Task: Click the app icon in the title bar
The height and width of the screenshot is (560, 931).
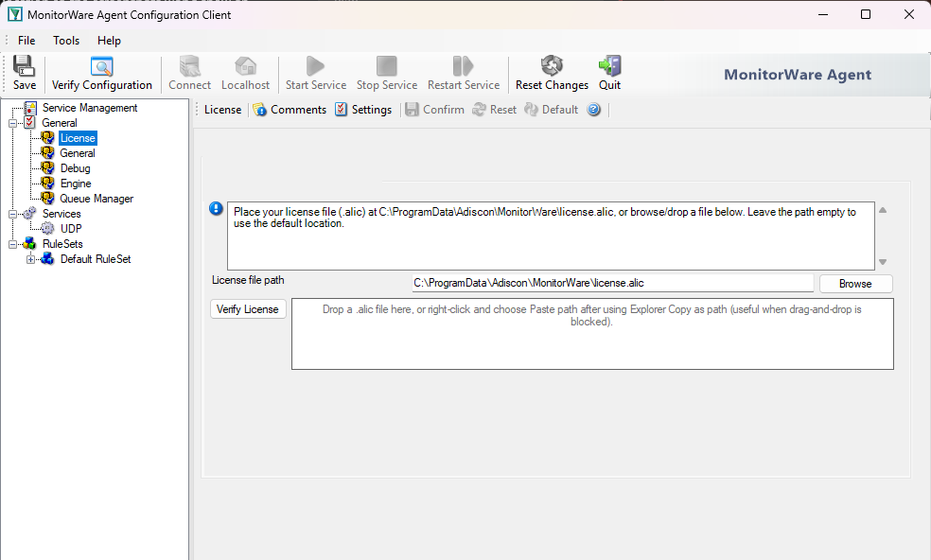Action: click(15, 14)
